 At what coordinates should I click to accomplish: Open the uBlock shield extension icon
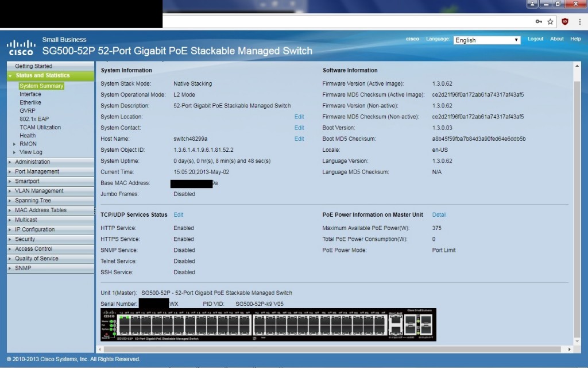[565, 21]
